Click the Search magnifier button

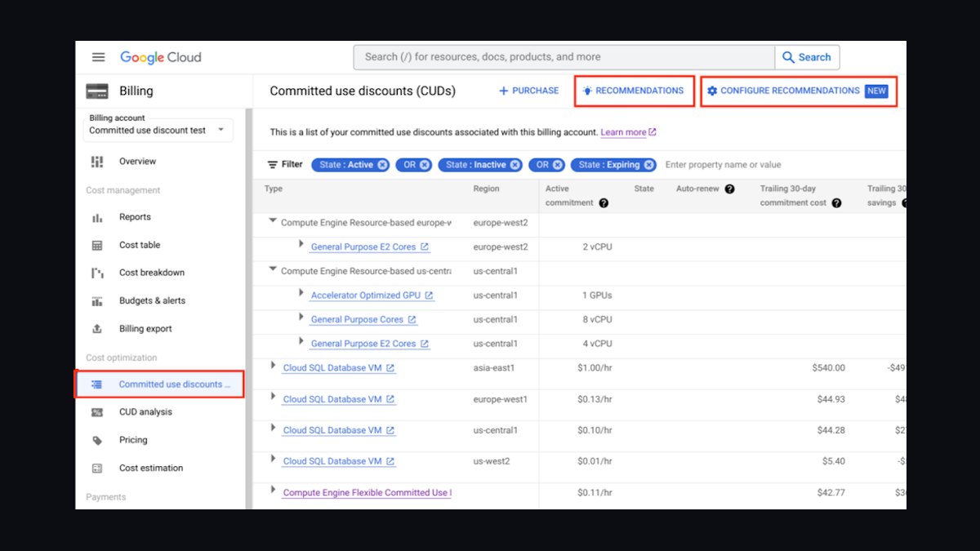(807, 57)
